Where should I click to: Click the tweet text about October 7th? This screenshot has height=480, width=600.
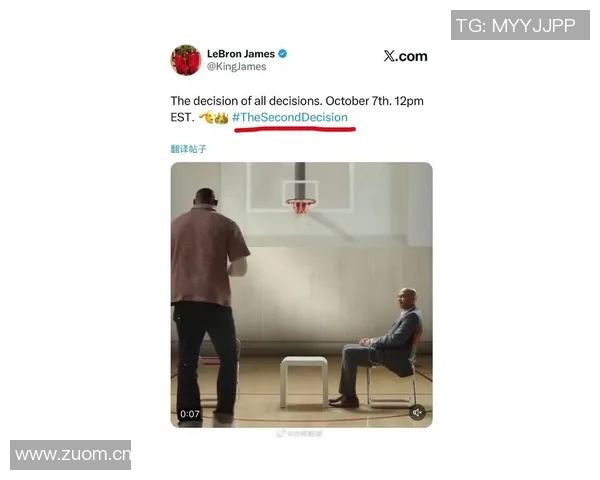point(297,109)
